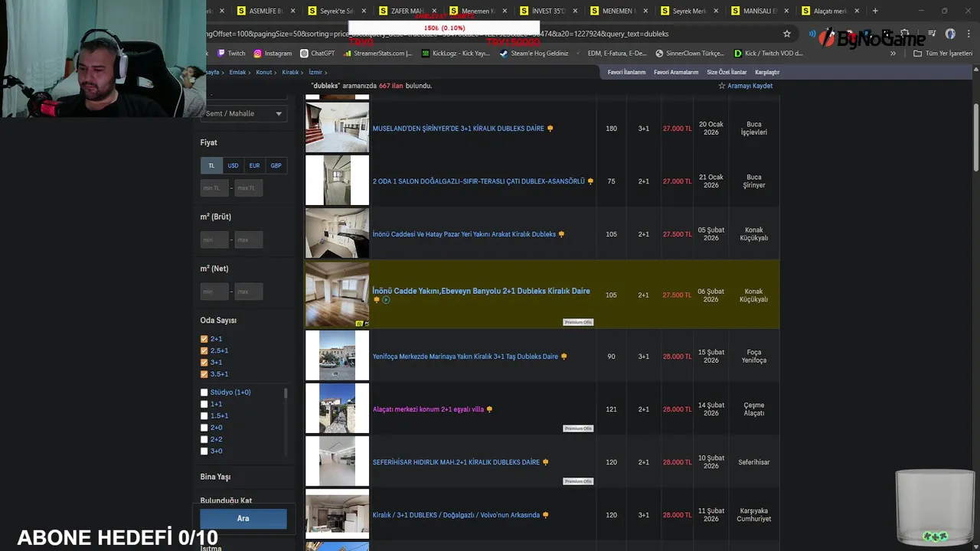Check the 2+2 room option

pos(204,439)
